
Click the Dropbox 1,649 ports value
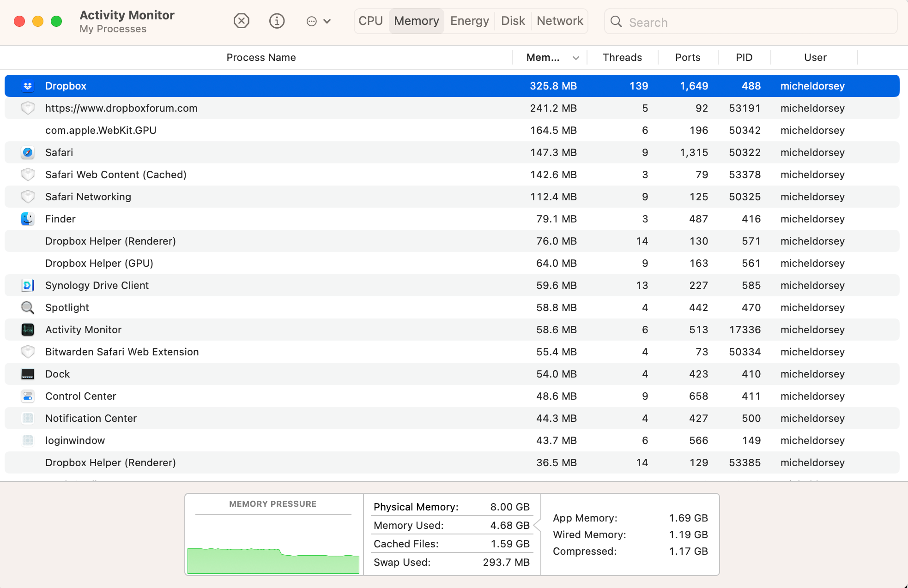click(694, 86)
